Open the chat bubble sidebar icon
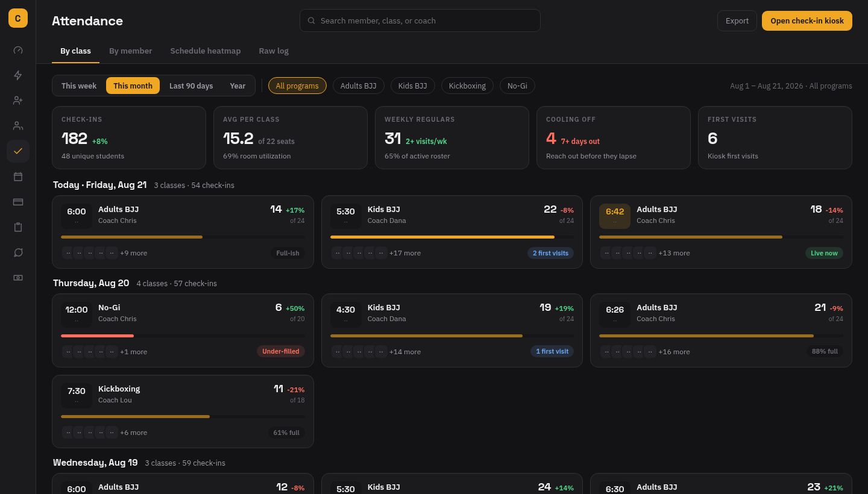The image size is (868, 494). click(18, 252)
